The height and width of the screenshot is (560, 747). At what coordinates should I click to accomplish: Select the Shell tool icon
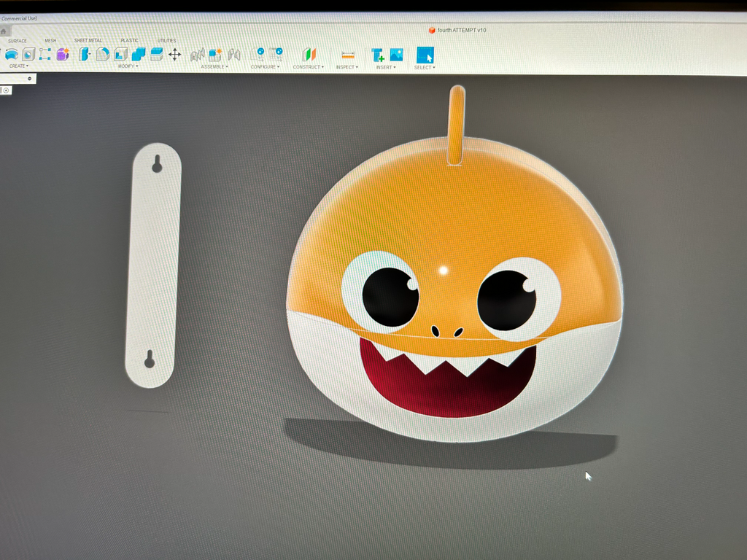(120, 54)
